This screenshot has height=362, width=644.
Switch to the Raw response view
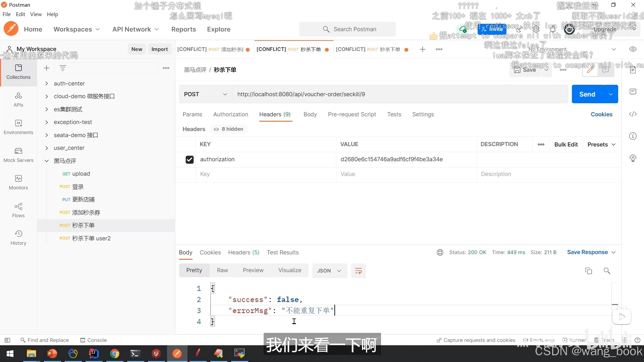pos(222,270)
